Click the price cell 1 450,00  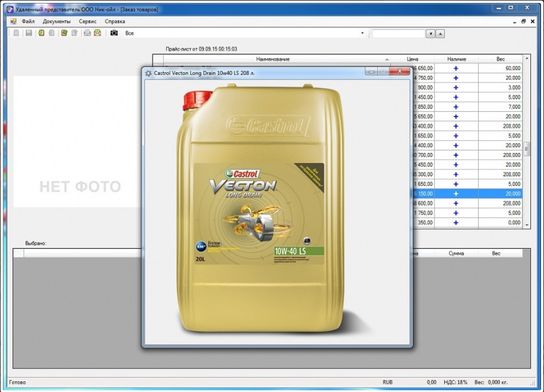pos(423,97)
